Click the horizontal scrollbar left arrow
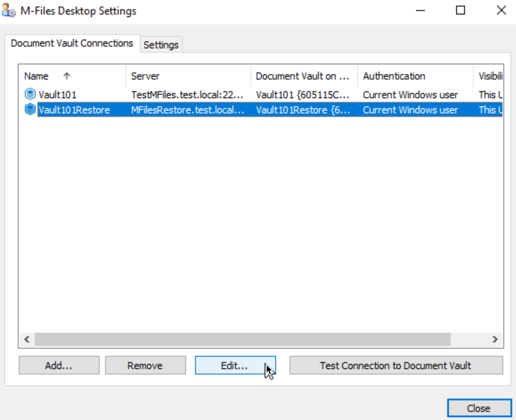Viewport: 516px width, 420px height. pyautogui.click(x=27, y=339)
